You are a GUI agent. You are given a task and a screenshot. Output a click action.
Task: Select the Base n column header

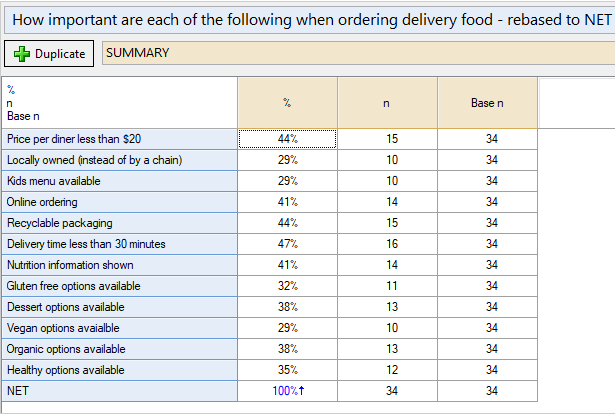pyautogui.click(x=487, y=104)
